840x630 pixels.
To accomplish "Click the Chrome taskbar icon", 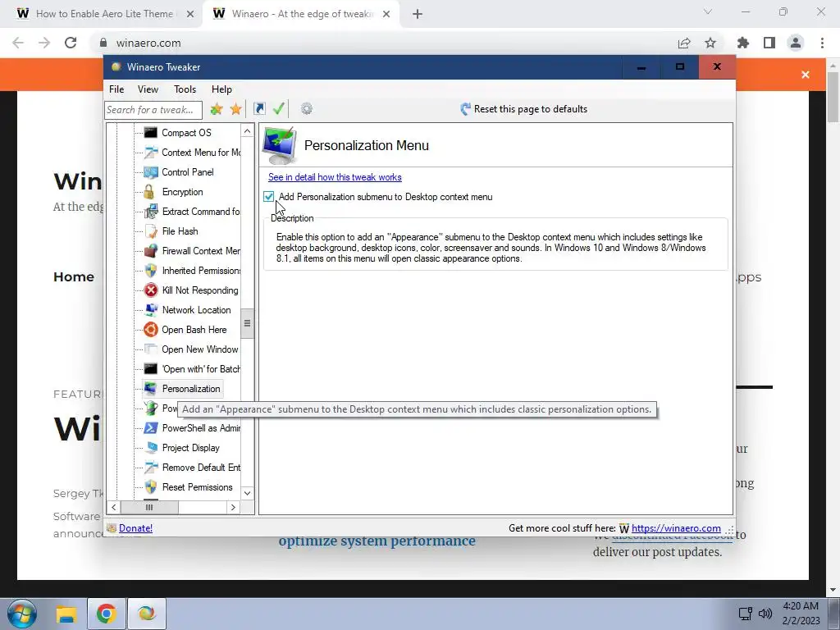I will [106, 614].
